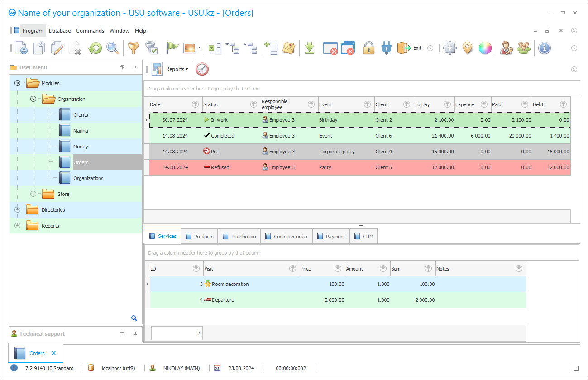Click the Refresh icon on the toolbar
The width and height of the screenshot is (588, 380).
coord(95,47)
